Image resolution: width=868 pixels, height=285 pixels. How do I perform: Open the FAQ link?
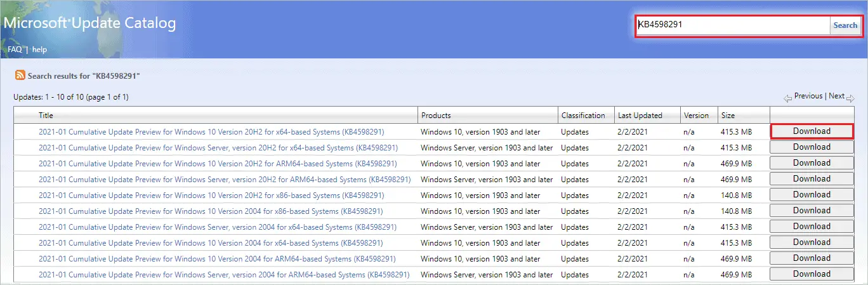15,50
